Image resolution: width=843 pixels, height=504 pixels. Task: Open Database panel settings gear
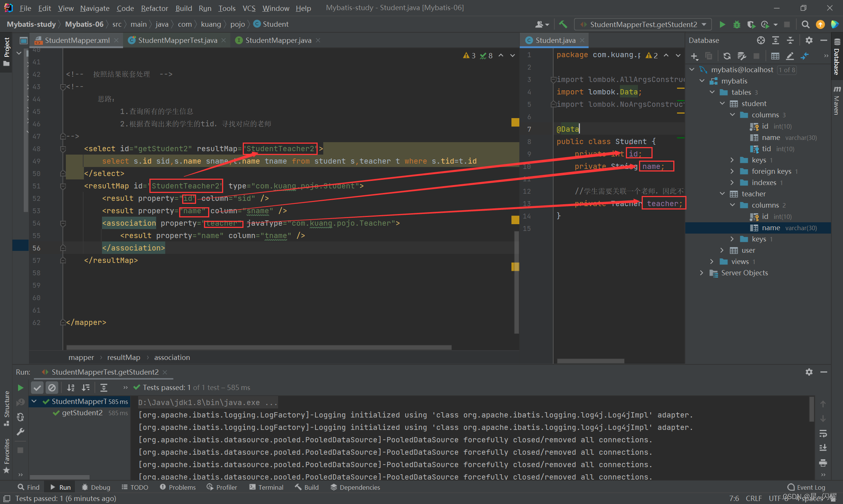pos(809,40)
